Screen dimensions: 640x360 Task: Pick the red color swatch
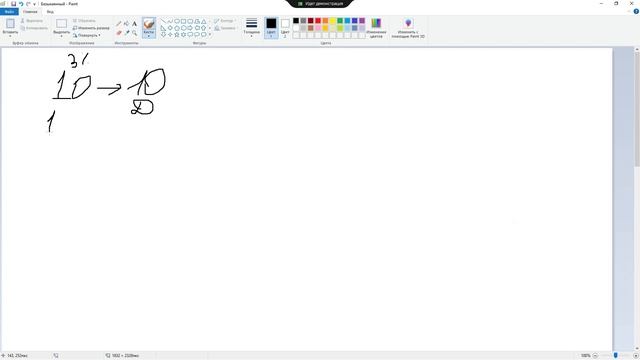[318, 21]
